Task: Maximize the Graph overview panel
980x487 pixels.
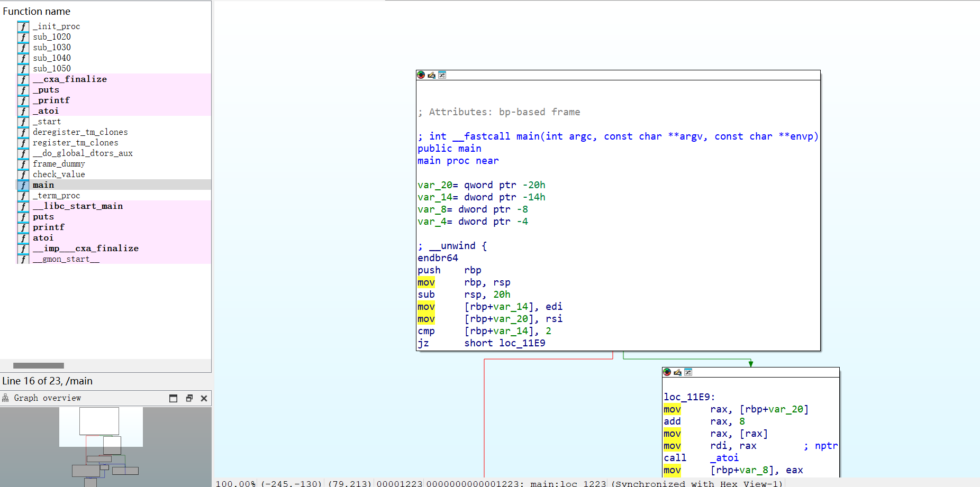Action: 173,398
